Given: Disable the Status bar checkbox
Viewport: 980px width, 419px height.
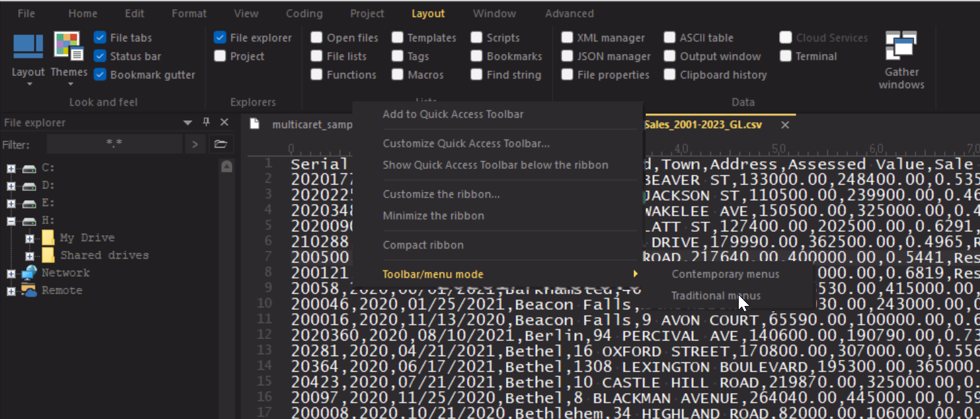Looking at the screenshot, I should pyautogui.click(x=100, y=57).
